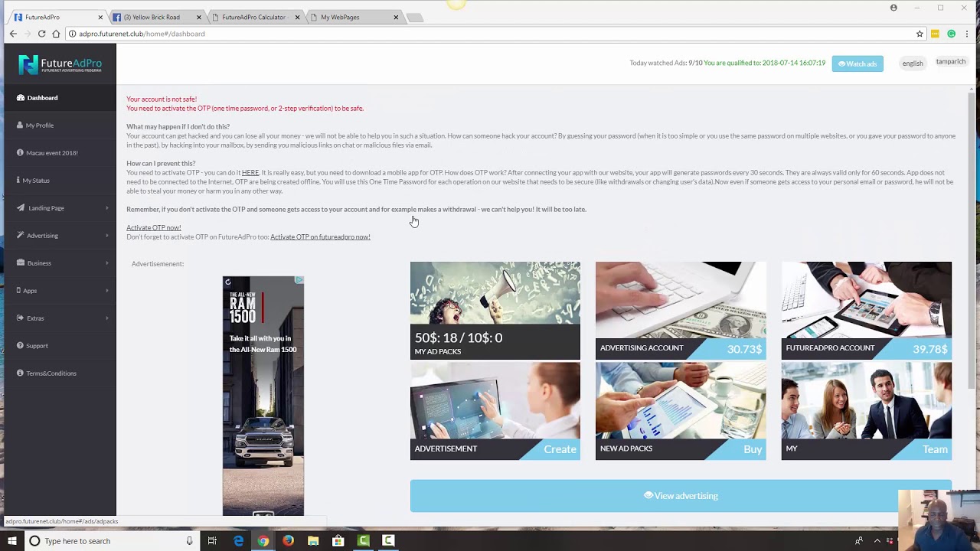Click the green Grammarly extension icon
This screenshot has width=980, height=551.
[952, 34]
